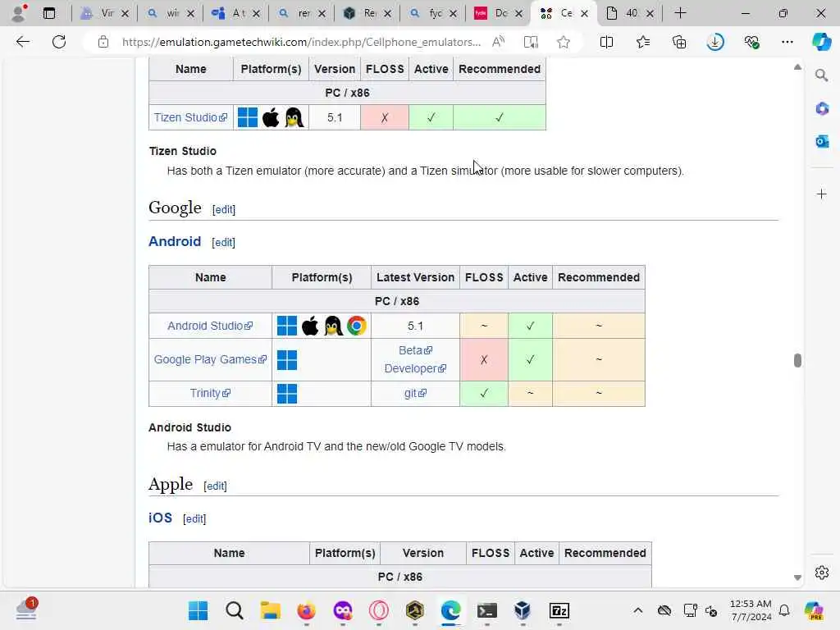Viewport: 840px width, 630px height.
Task: Click Linux penguin icon in Tizen Studio row
Action: [294, 117]
